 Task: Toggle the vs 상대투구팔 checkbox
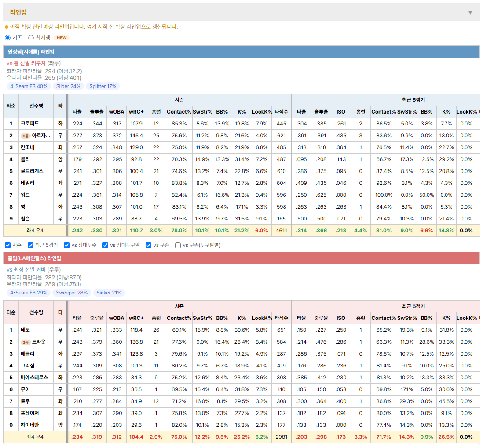[105, 245]
